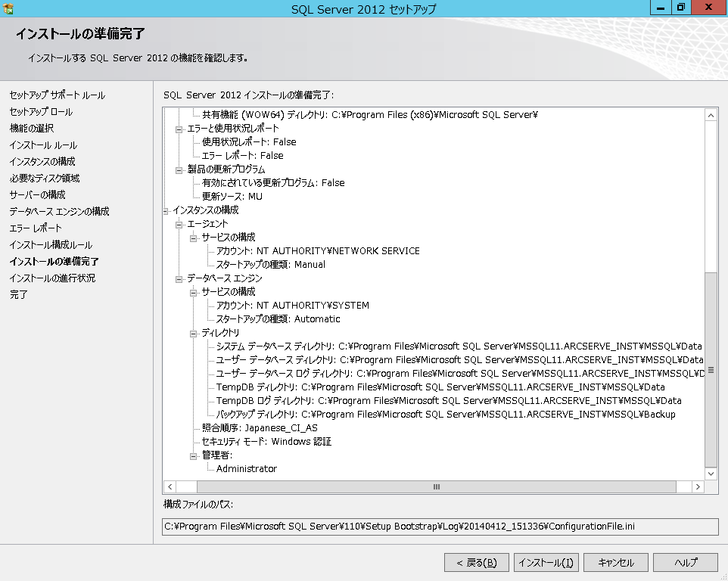Select エラー レポート: False tree row
Viewport: 728px width, 581px height.
tap(242, 155)
